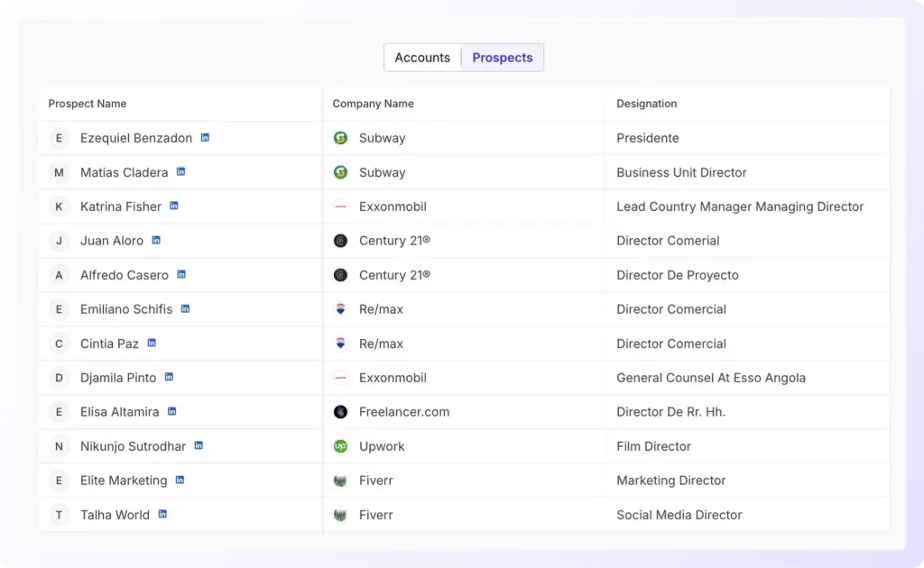924x568 pixels.
Task: Switch to the Accounts tab
Action: 422,58
